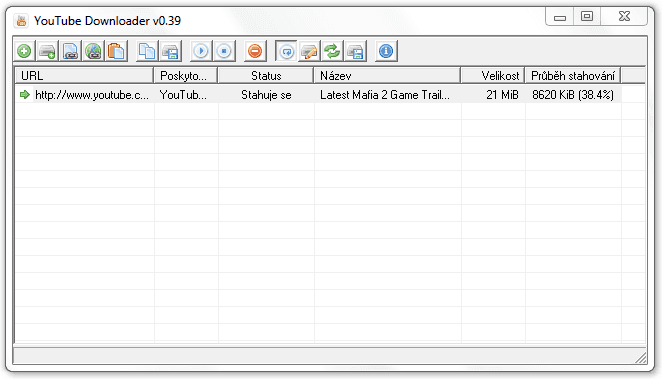Click the YouTube Downloader title bar app icon

tap(21, 20)
